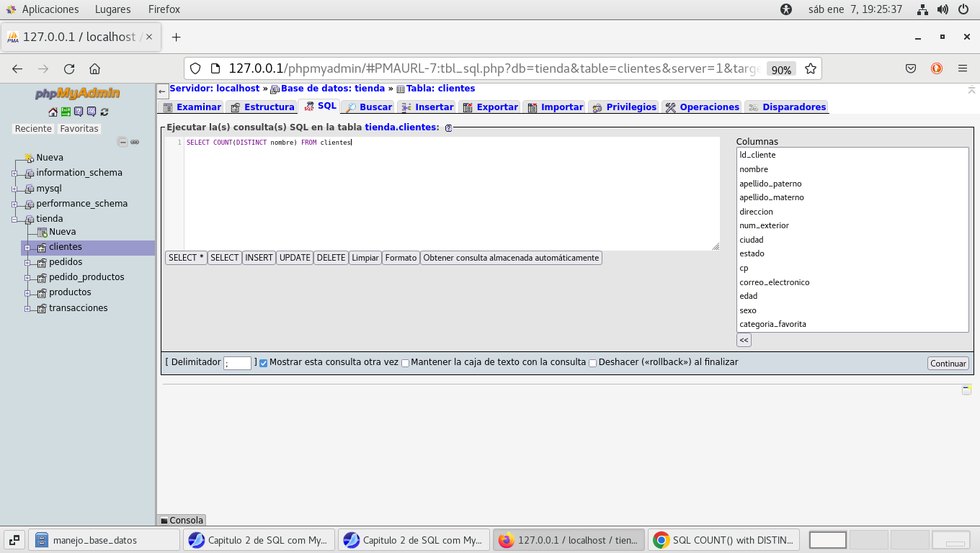Switch to the Estructura tab
Image resolution: width=980 pixels, height=553 pixels.
(x=262, y=107)
